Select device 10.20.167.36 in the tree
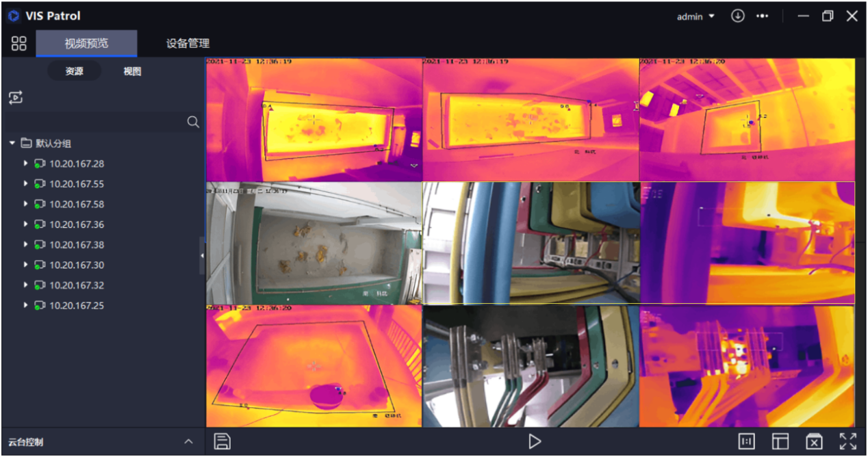The height and width of the screenshot is (457, 868). [76, 224]
